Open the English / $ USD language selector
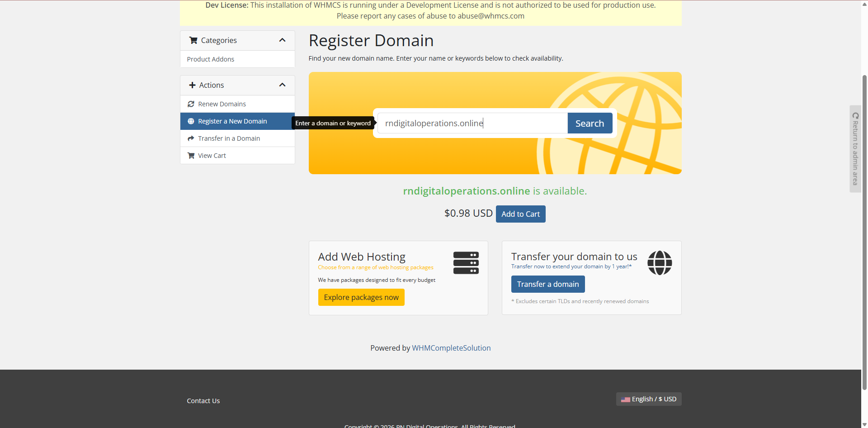Viewport: 868px width, 428px height. [x=648, y=399]
